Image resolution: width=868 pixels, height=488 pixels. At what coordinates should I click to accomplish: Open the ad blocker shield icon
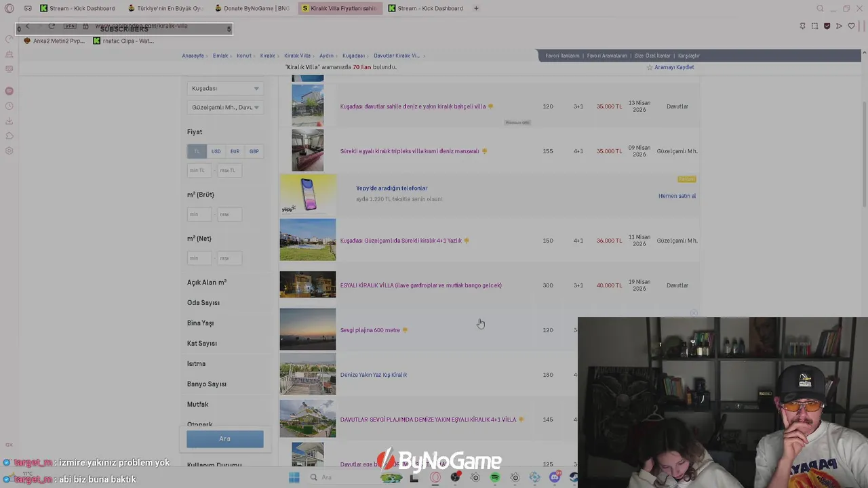[x=827, y=26]
